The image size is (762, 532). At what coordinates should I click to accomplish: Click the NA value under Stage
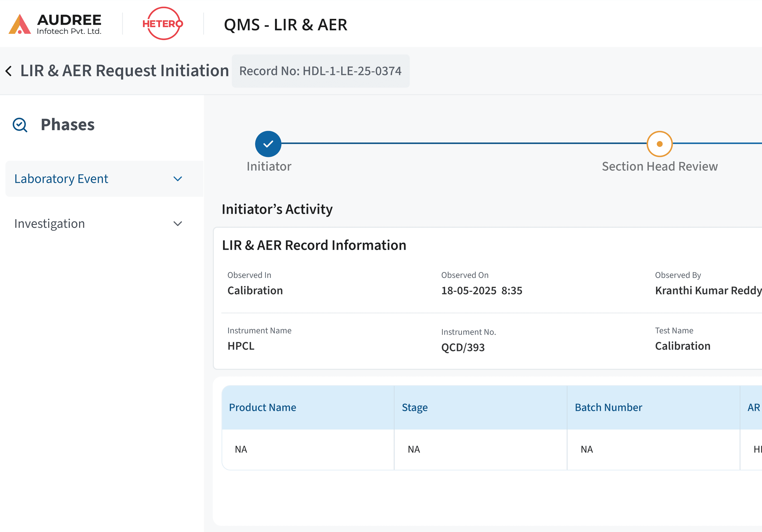coord(414,449)
